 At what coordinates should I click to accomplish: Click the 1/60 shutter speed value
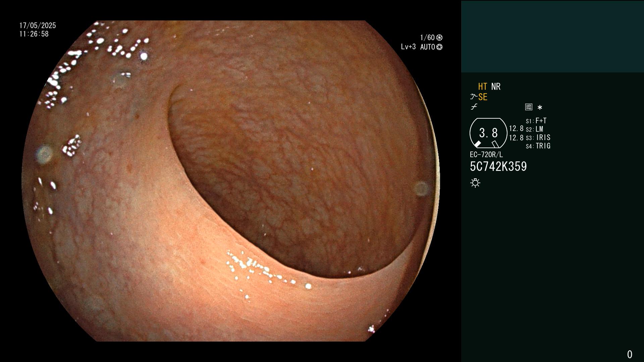pyautogui.click(x=427, y=38)
